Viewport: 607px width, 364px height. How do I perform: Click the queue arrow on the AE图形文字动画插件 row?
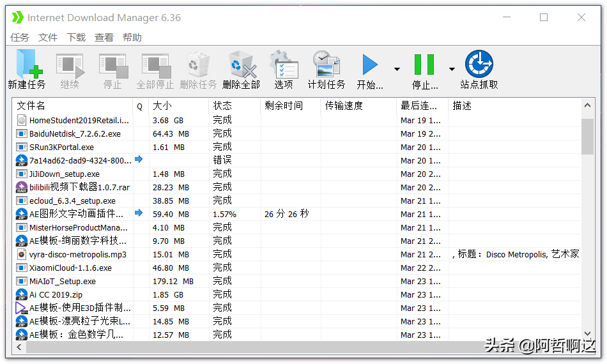[139, 213]
